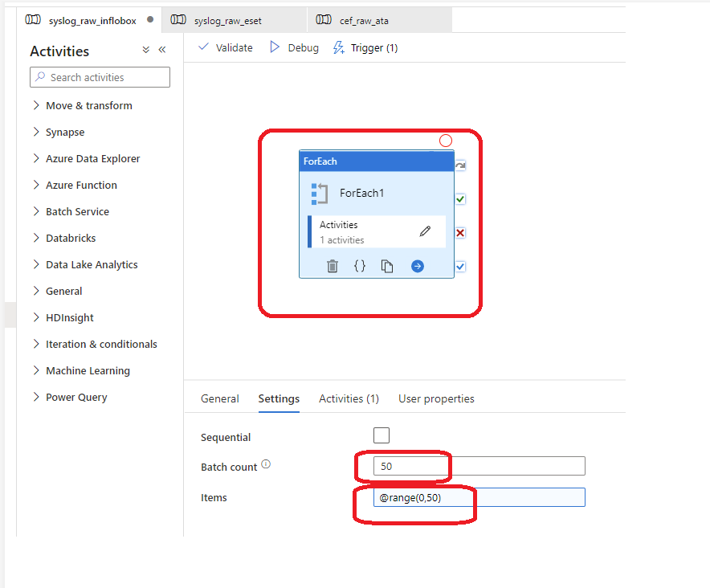
Task: Open the User properties tab
Action: pos(436,398)
